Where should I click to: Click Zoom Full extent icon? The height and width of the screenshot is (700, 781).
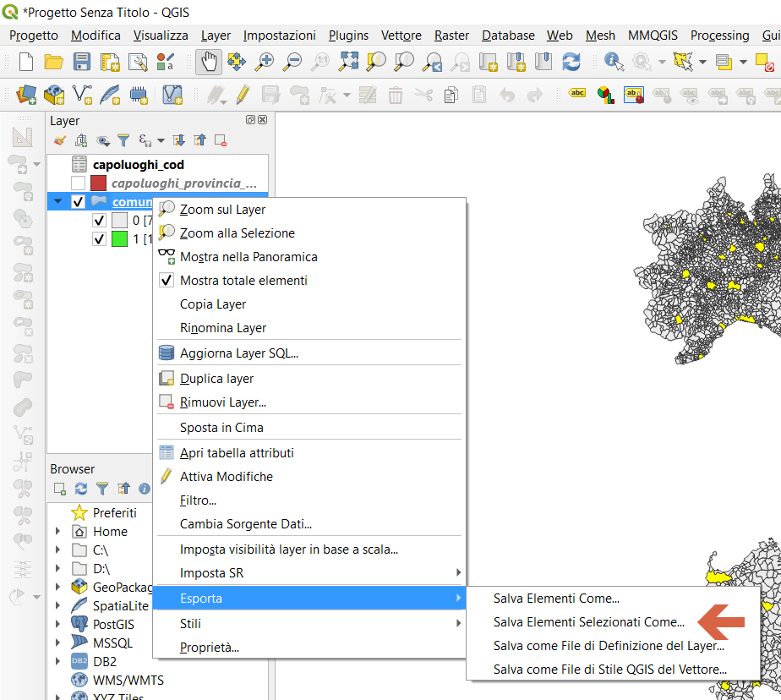(x=348, y=62)
